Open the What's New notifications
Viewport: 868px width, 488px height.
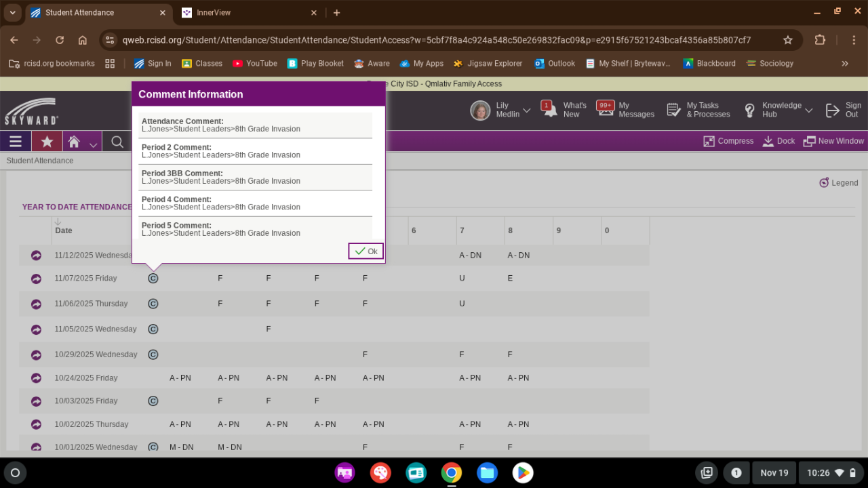pyautogui.click(x=564, y=110)
